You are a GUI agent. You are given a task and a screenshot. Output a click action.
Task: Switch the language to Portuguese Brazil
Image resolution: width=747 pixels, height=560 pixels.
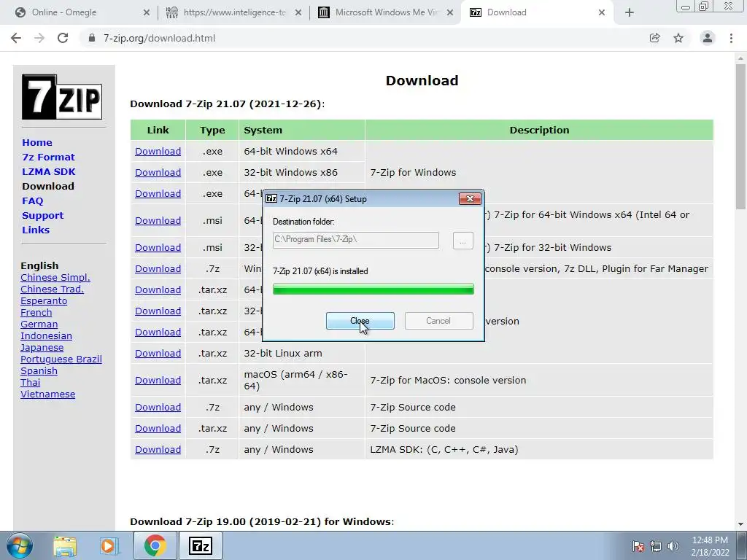point(61,359)
